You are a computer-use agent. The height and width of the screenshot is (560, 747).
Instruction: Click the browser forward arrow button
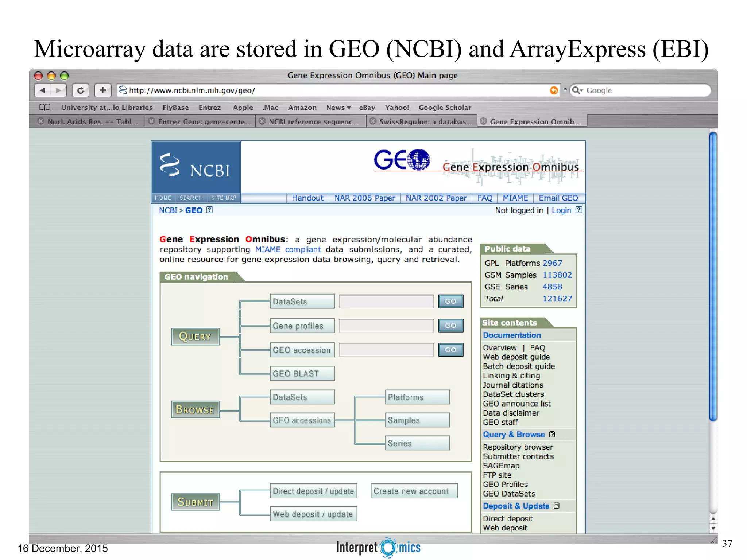[58, 90]
